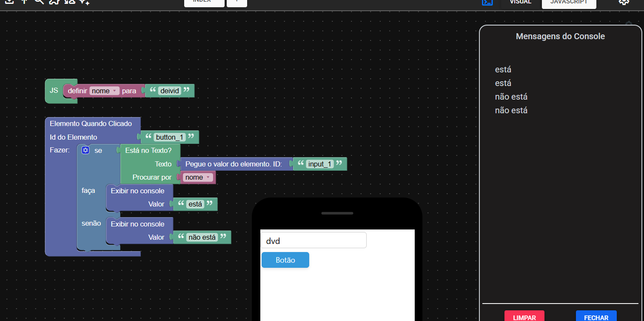Open the search magnifier tool
Viewport: 644px width, 321px height.
(39, 2)
